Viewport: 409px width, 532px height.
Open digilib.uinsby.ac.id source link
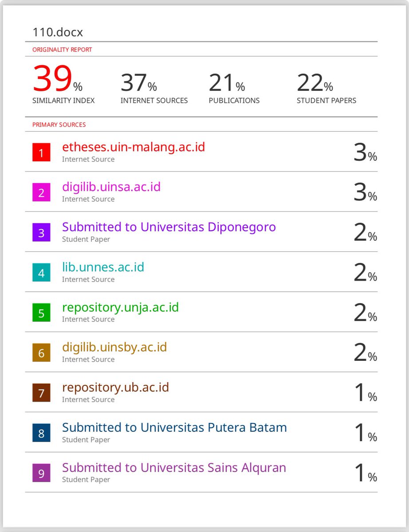click(x=114, y=347)
